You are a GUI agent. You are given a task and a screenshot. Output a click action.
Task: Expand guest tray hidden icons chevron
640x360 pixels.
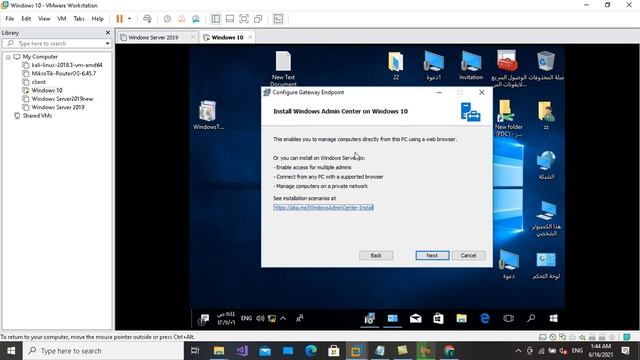(x=283, y=318)
